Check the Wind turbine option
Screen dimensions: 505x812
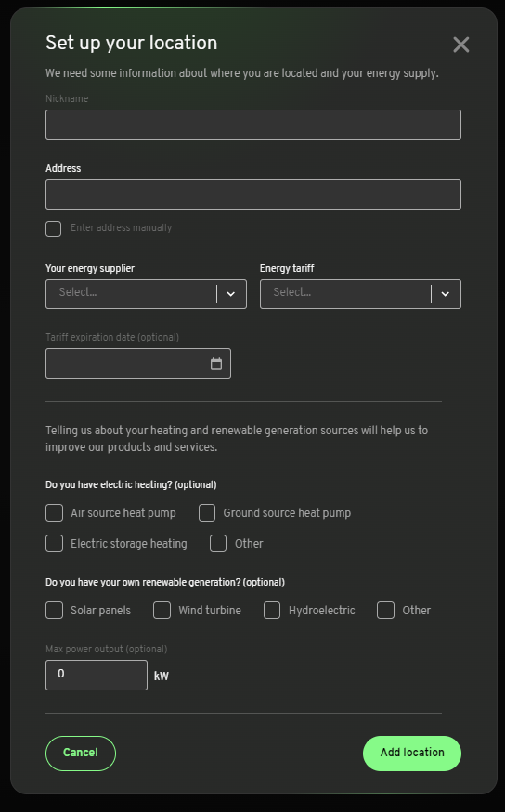pyautogui.click(x=162, y=610)
